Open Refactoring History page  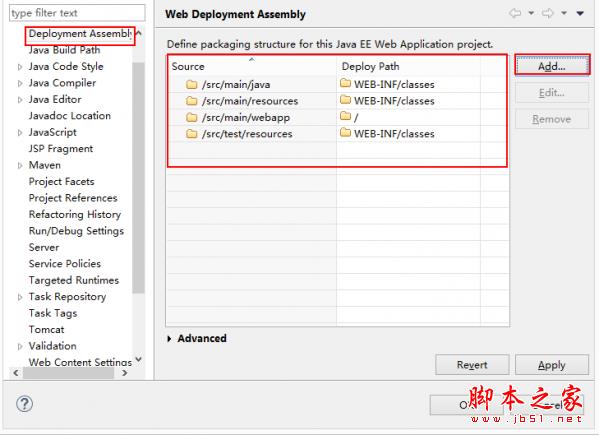click(x=75, y=214)
